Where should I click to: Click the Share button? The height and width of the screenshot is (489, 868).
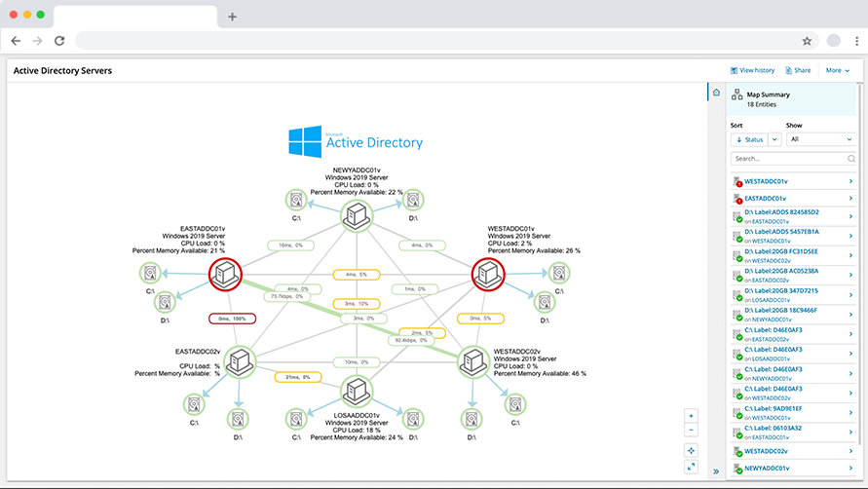click(798, 70)
